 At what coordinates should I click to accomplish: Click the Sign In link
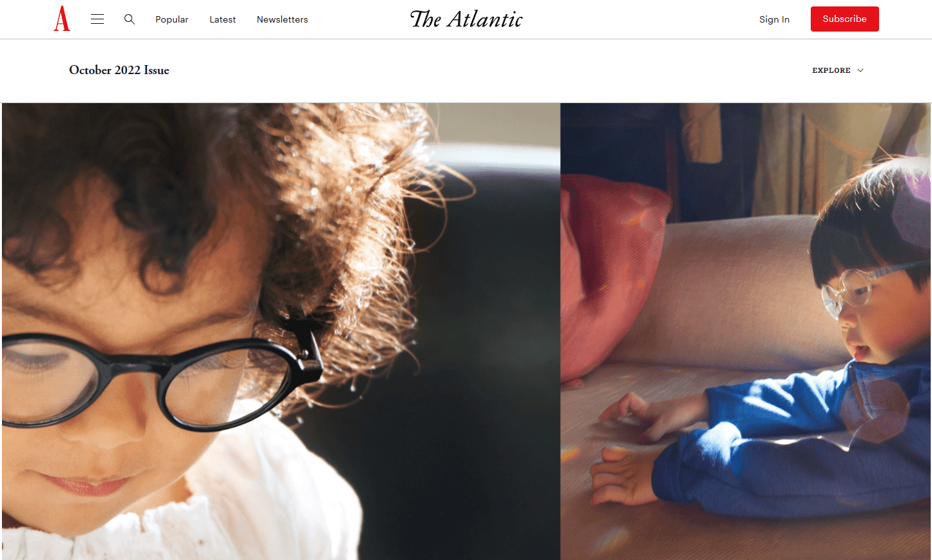774,19
